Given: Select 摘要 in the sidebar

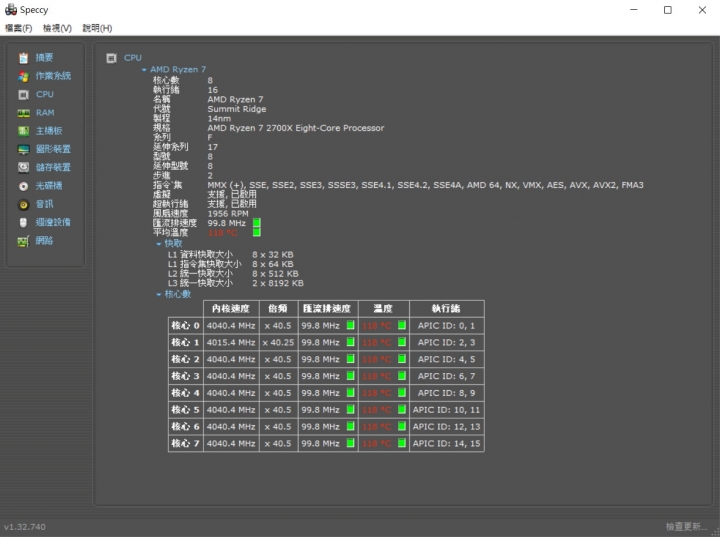Looking at the screenshot, I should (45, 57).
